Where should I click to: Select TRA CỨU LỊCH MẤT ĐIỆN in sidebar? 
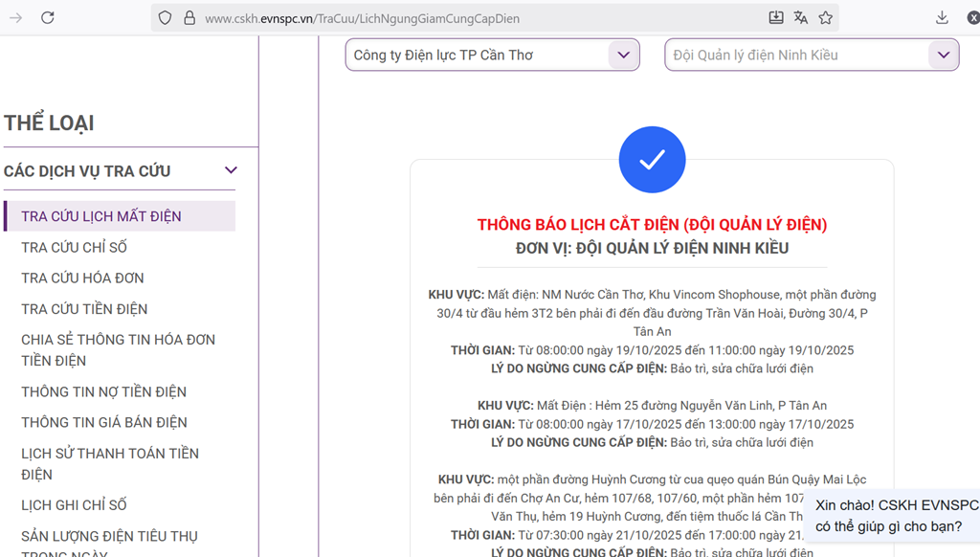point(101,216)
